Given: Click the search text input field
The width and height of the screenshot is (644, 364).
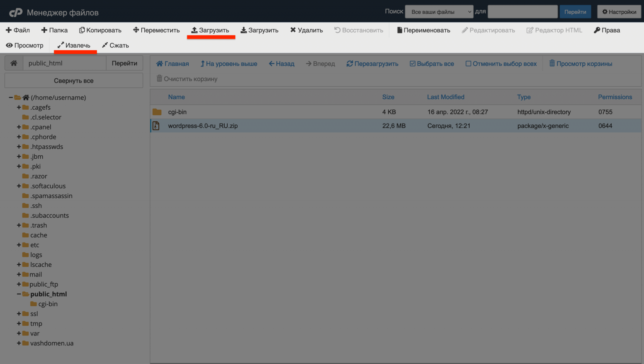Looking at the screenshot, I should pos(522,12).
